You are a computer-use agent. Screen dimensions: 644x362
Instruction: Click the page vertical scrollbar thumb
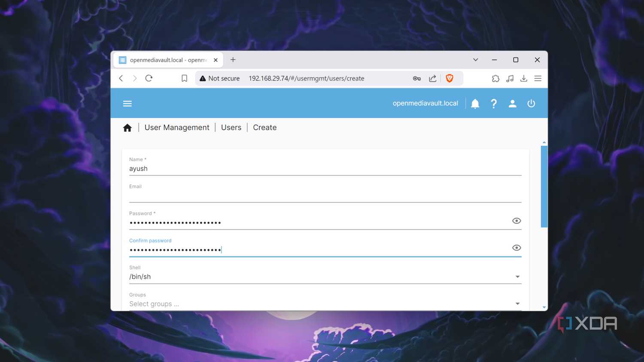pos(544,187)
